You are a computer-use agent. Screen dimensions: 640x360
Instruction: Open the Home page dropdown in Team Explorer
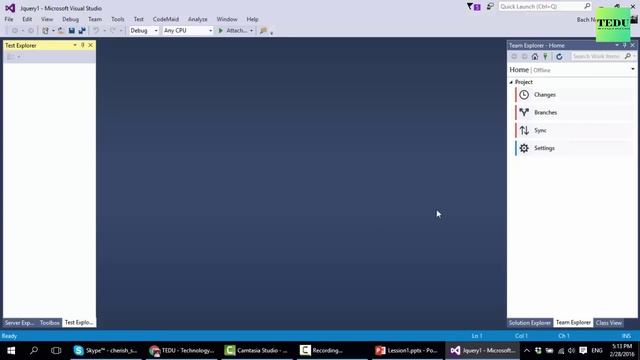pyautogui.click(x=633, y=69)
